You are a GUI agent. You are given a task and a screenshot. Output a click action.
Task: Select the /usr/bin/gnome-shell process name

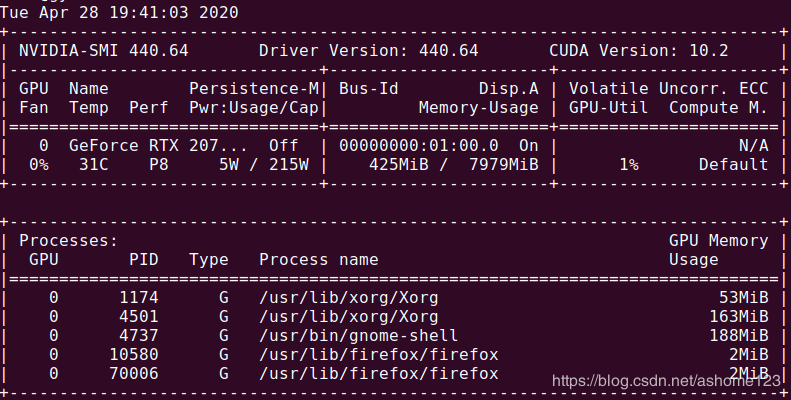click(x=358, y=336)
